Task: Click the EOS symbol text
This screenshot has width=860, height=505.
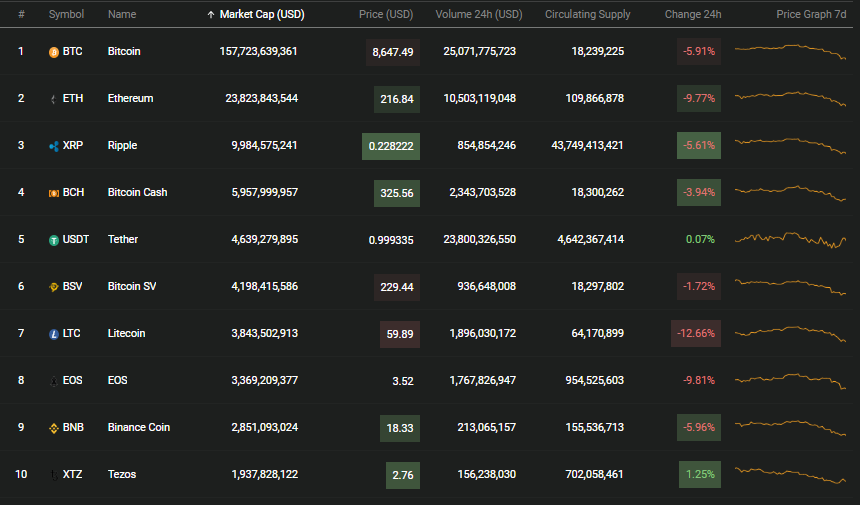Action: pyautogui.click(x=72, y=381)
